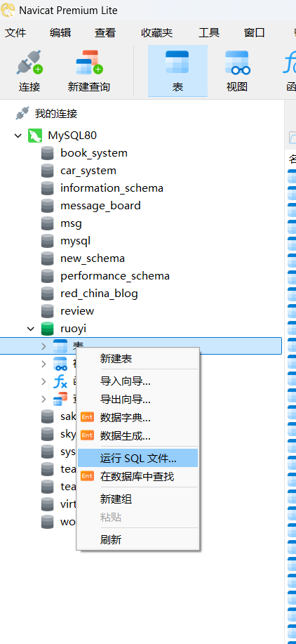This screenshot has width=296, height=644.
Task: Select the ruoyi database label
Action: click(x=74, y=329)
